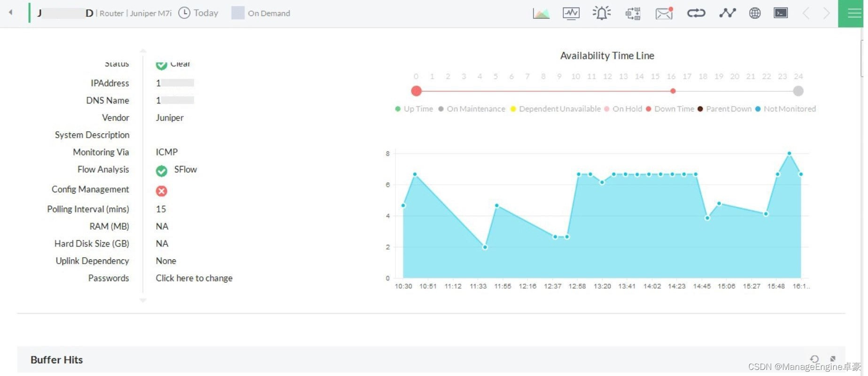The height and width of the screenshot is (376, 868).
Task: Click the polling interval value 15
Action: 161,209
